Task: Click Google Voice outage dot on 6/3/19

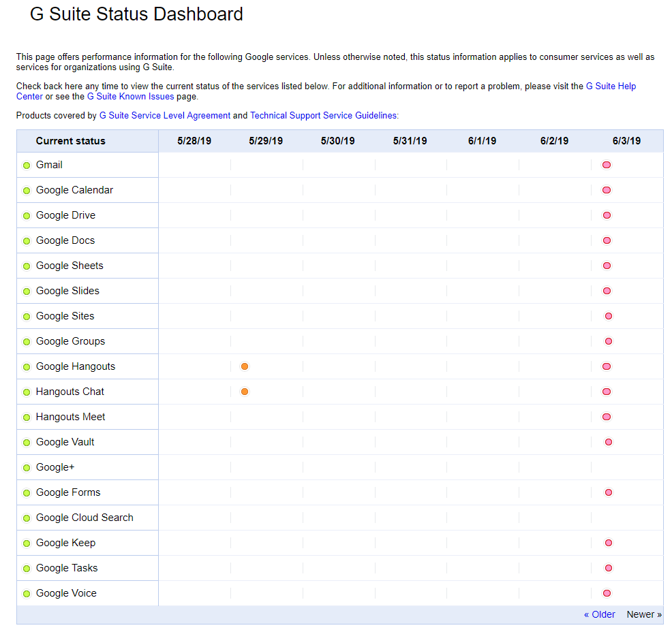Action: coord(607,593)
